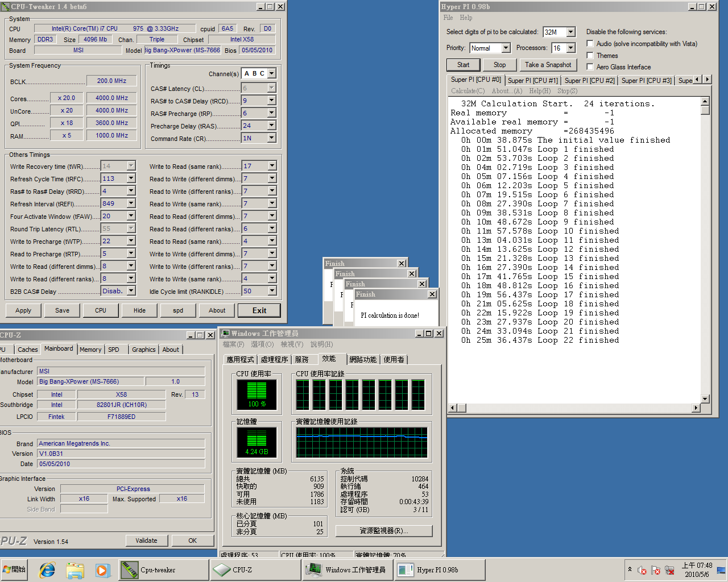Click spd button in CPU-Tweaker
This screenshot has width=728, height=582.
click(x=178, y=310)
